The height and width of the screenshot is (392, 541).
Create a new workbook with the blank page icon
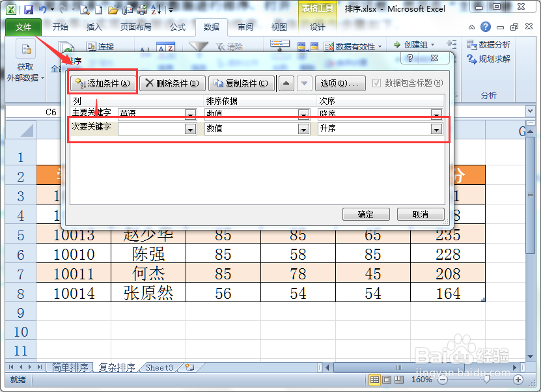coord(99,9)
